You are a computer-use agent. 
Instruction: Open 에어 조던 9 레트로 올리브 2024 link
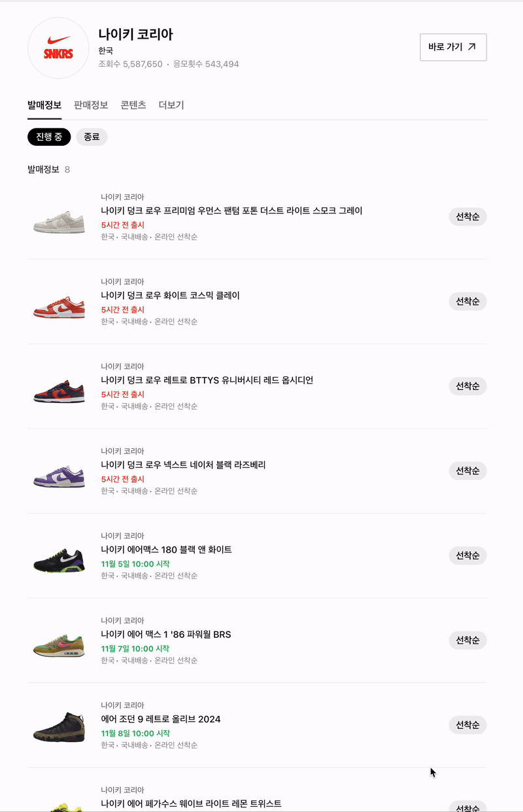click(161, 719)
